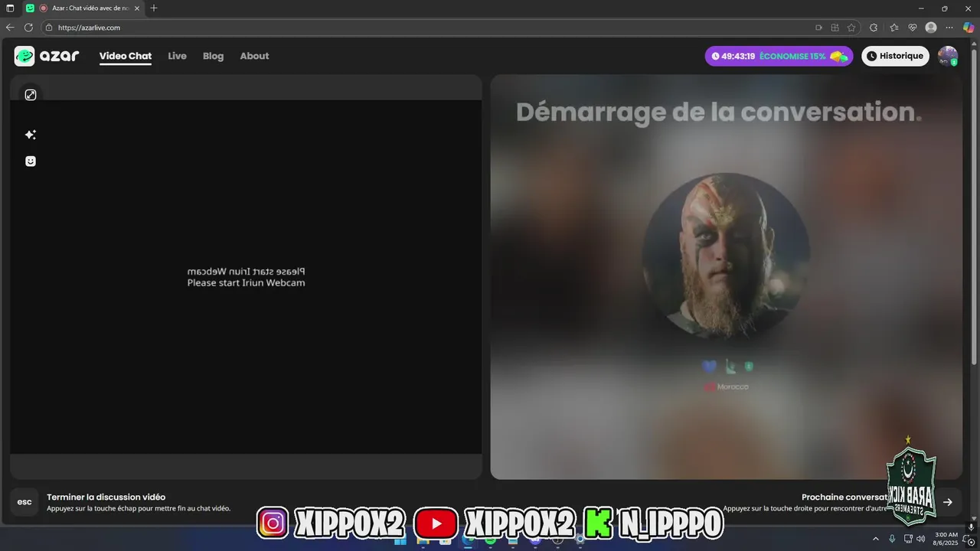Click 'Terminer la discussion vidéo' text

106,497
